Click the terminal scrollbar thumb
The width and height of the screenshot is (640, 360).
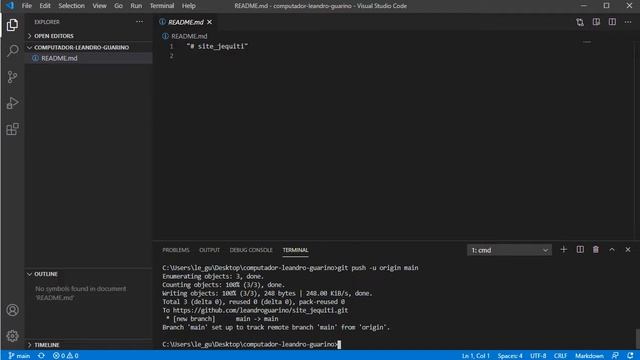click(x=638, y=339)
